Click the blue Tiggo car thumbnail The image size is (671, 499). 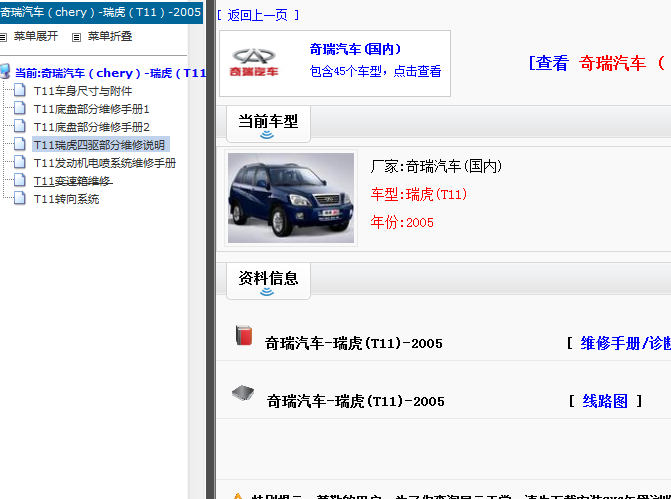pos(291,198)
